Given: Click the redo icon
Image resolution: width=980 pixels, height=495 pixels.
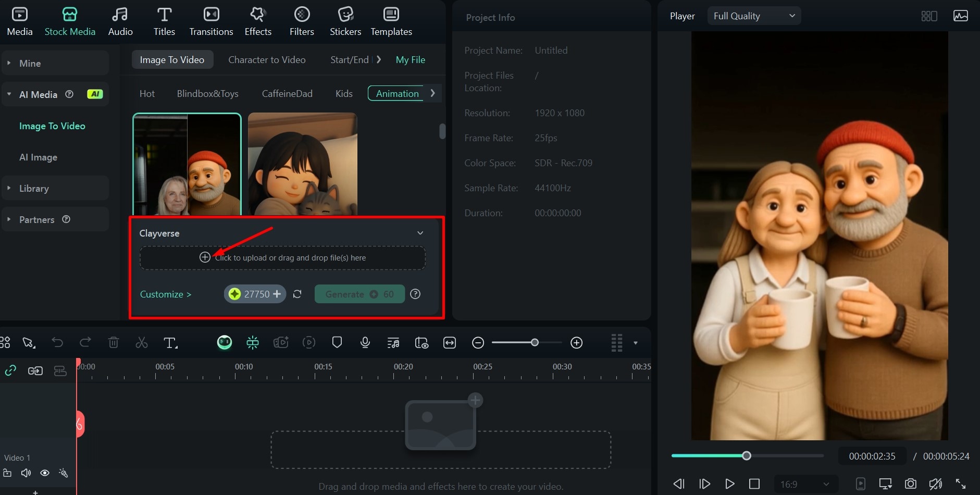Looking at the screenshot, I should coord(85,342).
